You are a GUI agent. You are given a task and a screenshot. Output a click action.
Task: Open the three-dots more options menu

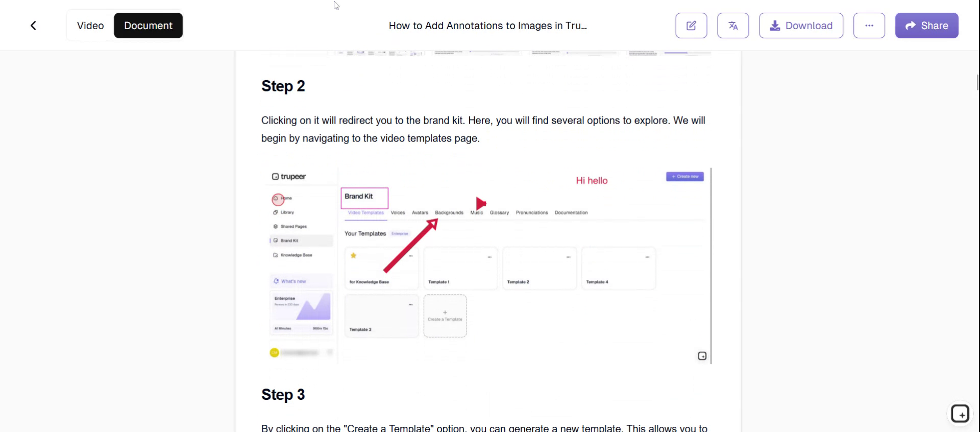(869, 26)
